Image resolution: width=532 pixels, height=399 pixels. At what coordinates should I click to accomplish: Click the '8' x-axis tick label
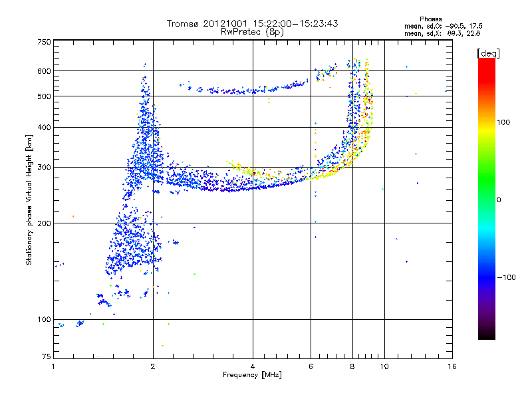352,366
